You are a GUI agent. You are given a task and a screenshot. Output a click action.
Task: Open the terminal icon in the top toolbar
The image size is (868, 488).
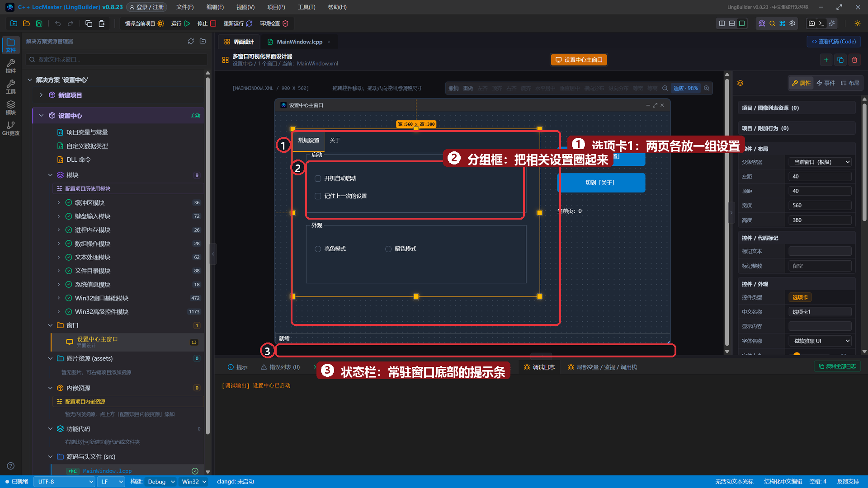coord(822,23)
